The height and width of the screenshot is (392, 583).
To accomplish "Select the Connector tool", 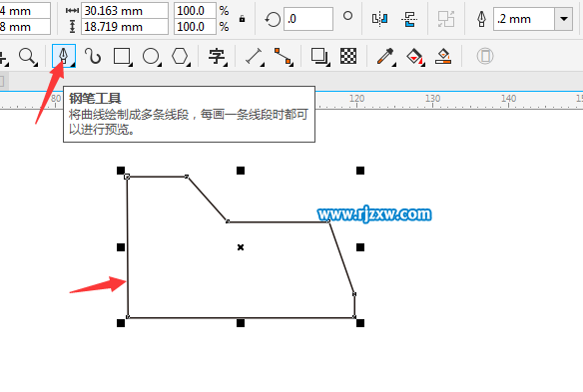I will [x=284, y=57].
